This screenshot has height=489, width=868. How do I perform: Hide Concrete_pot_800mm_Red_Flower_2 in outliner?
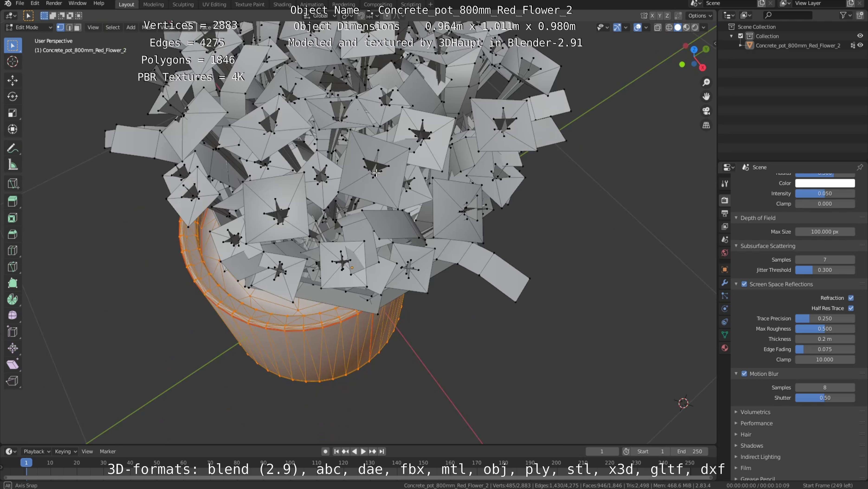(861, 45)
